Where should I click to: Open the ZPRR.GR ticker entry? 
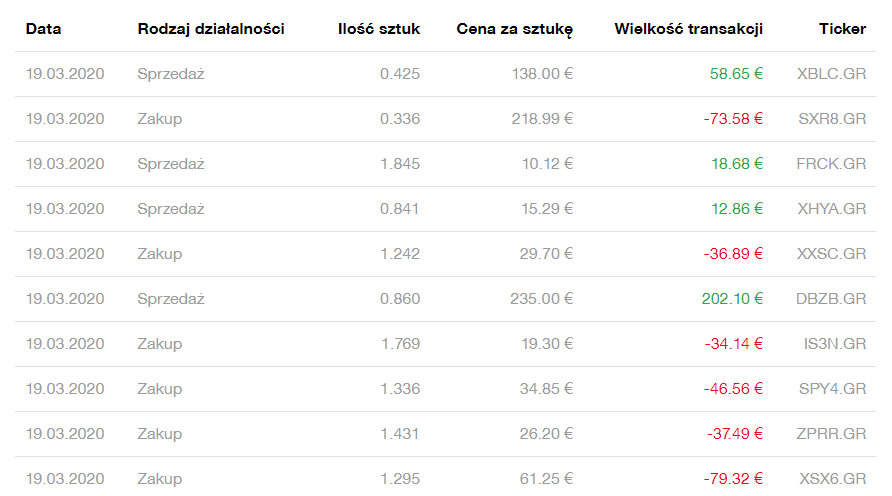(x=832, y=434)
